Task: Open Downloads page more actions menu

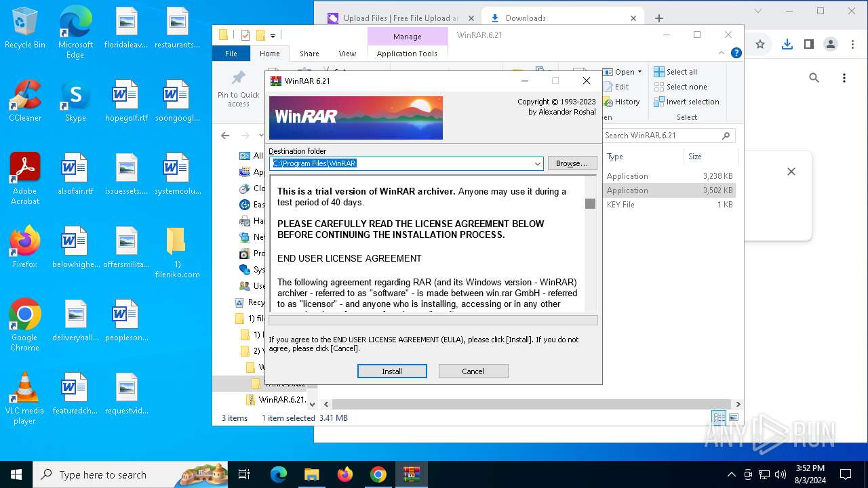Action: [x=844, y=78]
